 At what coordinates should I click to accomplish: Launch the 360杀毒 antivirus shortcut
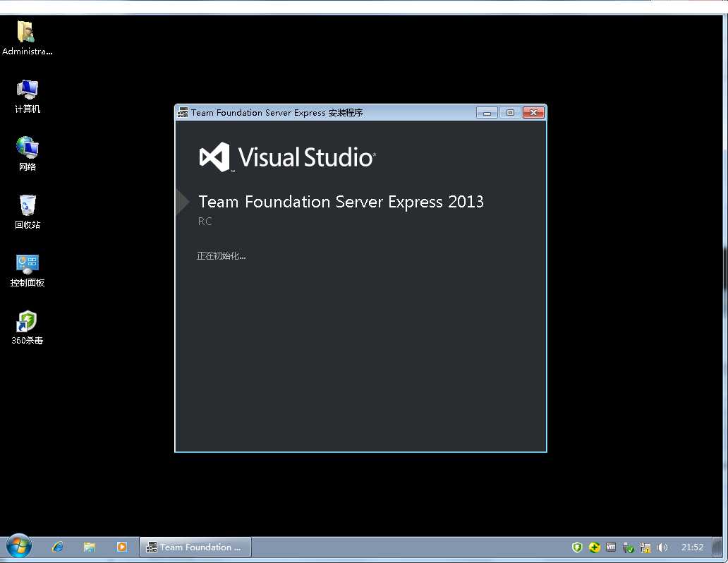[28, 327]
